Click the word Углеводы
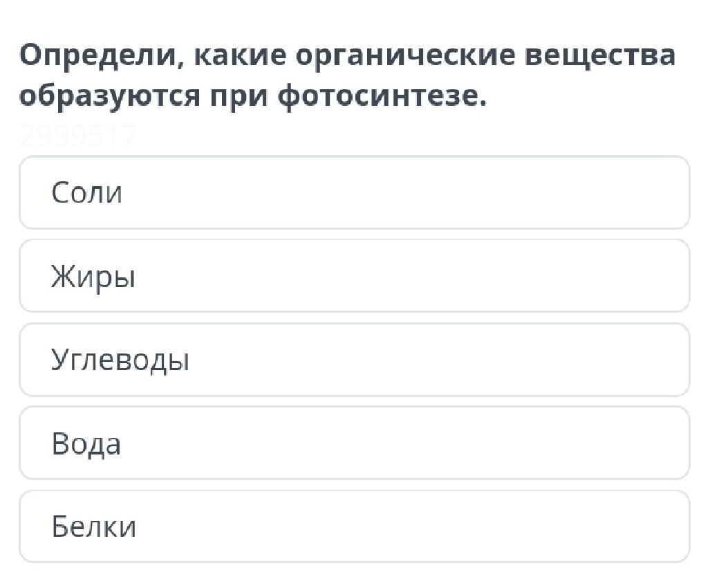Image resolution: width=728 pixels, height=579 pixels. point(120,360)
